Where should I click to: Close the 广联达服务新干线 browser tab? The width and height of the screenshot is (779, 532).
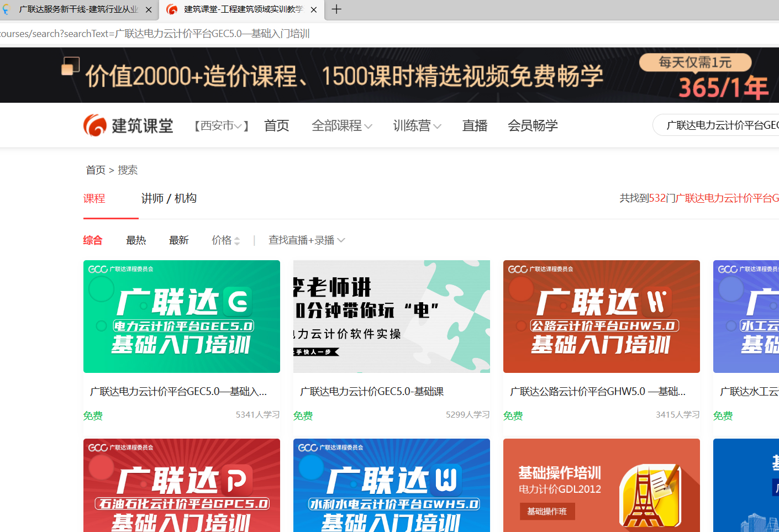point(149,9)
